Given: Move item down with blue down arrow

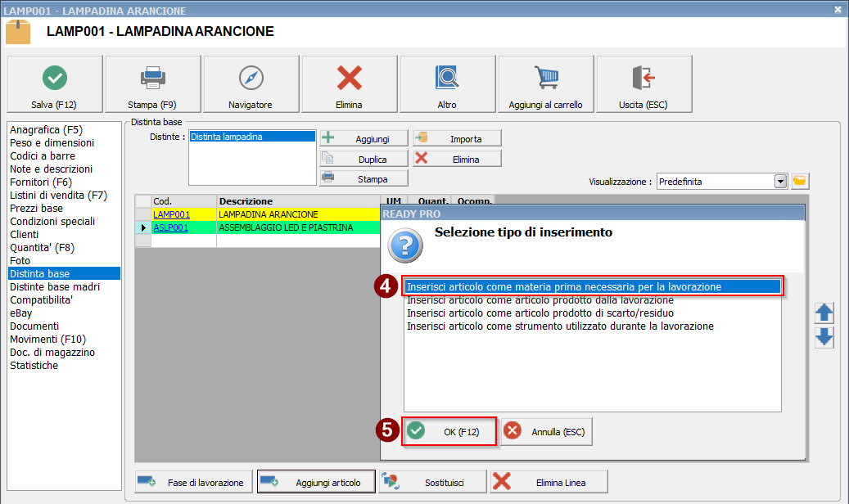Looking at the screenshot, I should pyautogui.click(x=824, y=337).
